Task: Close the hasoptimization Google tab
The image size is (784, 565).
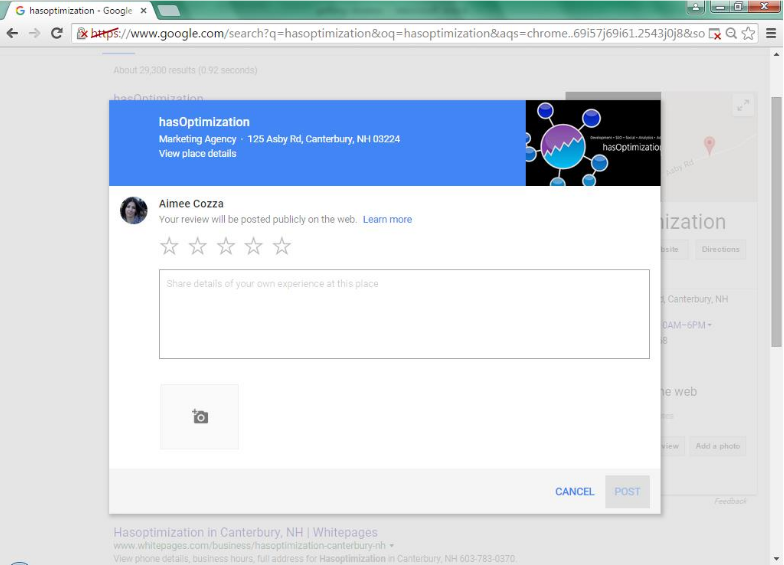Action: pyautogui.click(x=144, y=10)
